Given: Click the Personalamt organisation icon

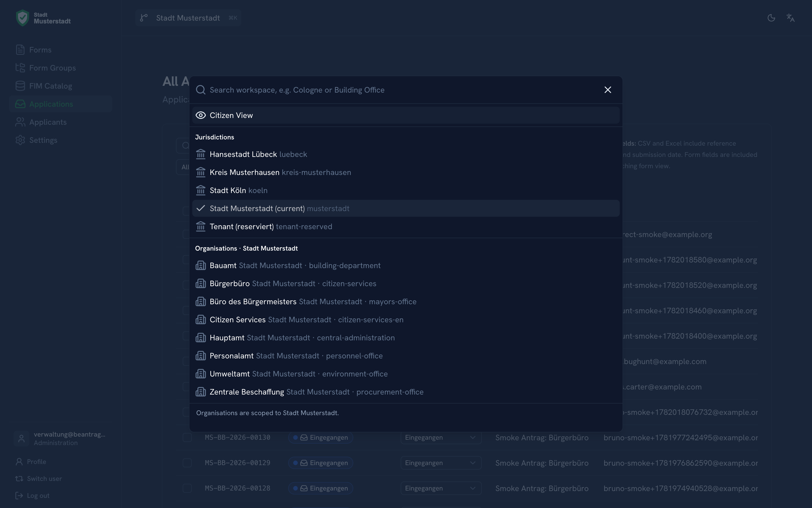Looking at the screenshot, I should point(201,356).
